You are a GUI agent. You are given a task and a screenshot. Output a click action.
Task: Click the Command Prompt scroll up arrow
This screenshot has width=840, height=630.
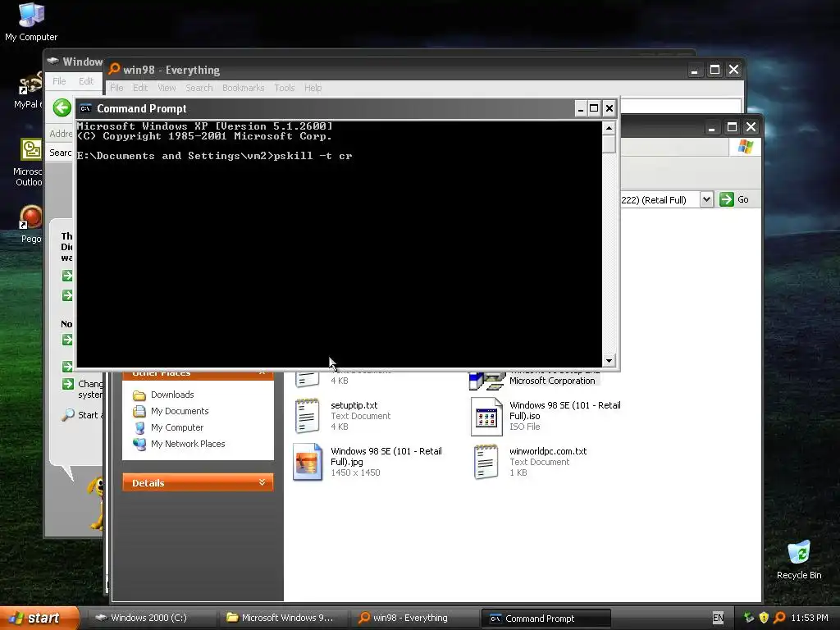(x=609, y=128)
